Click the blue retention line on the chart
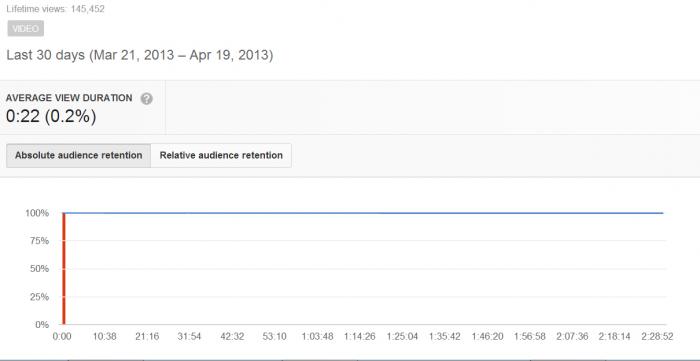 (364, 213)
